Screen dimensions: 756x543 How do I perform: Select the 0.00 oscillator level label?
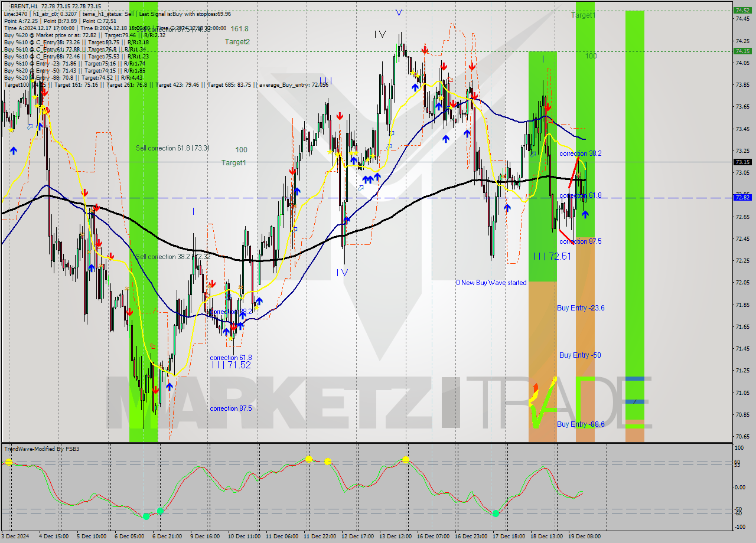740,487
